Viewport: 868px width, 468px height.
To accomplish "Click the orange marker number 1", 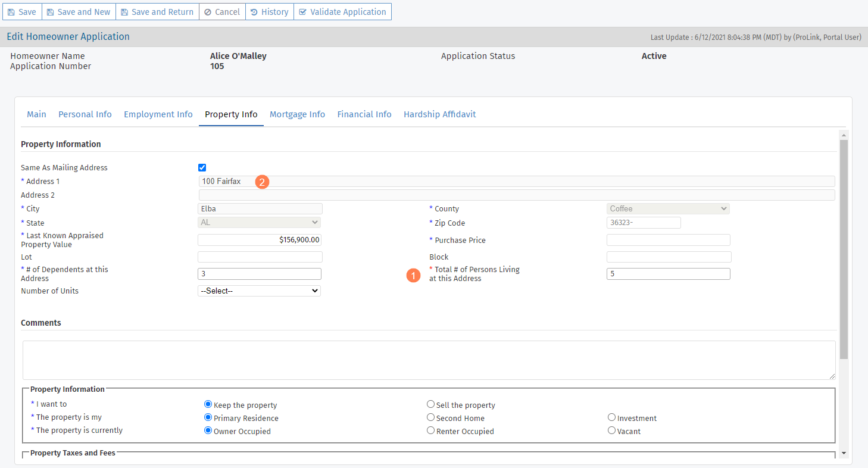I will (413, 275).
